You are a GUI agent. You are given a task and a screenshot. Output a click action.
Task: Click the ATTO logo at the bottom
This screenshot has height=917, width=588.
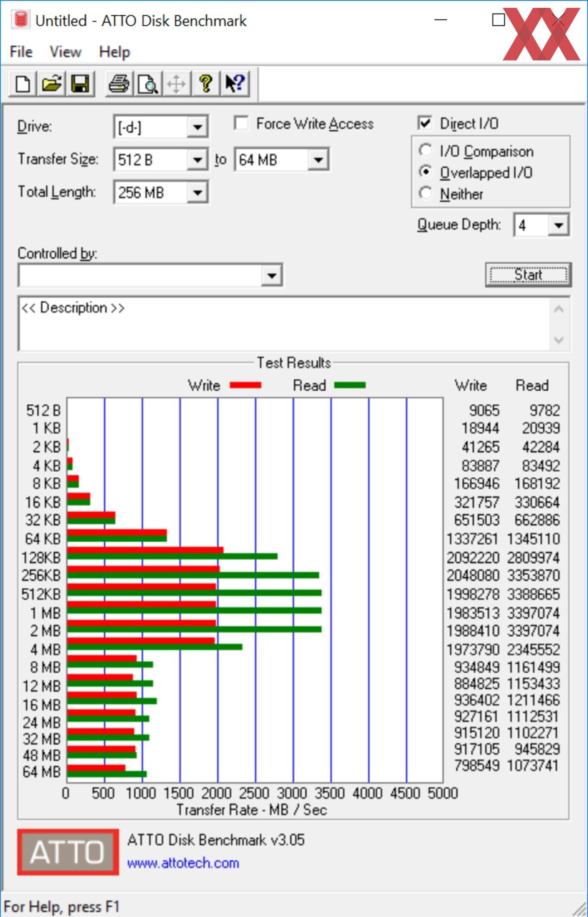[x=68, y=852]
